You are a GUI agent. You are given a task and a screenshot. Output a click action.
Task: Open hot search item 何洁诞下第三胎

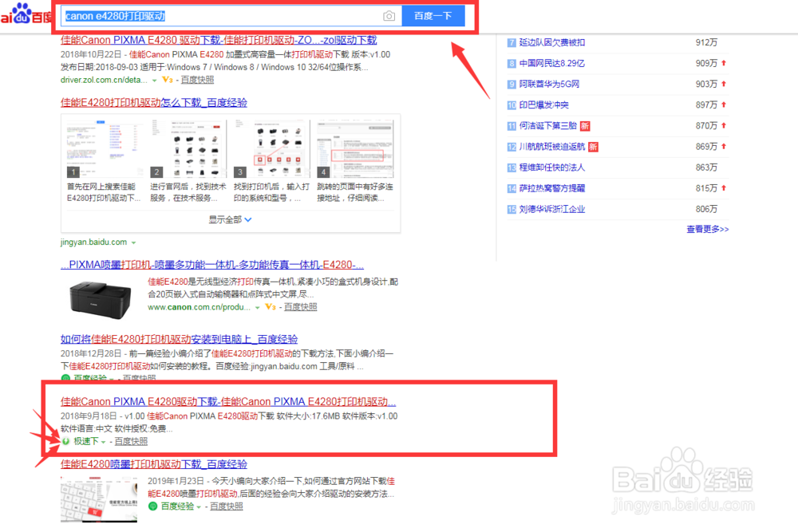547,126
